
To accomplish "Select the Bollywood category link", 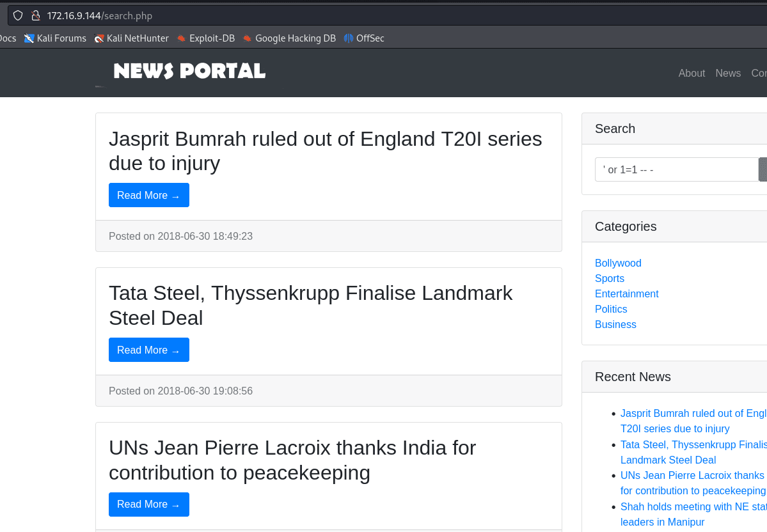I will click(618, 263).
